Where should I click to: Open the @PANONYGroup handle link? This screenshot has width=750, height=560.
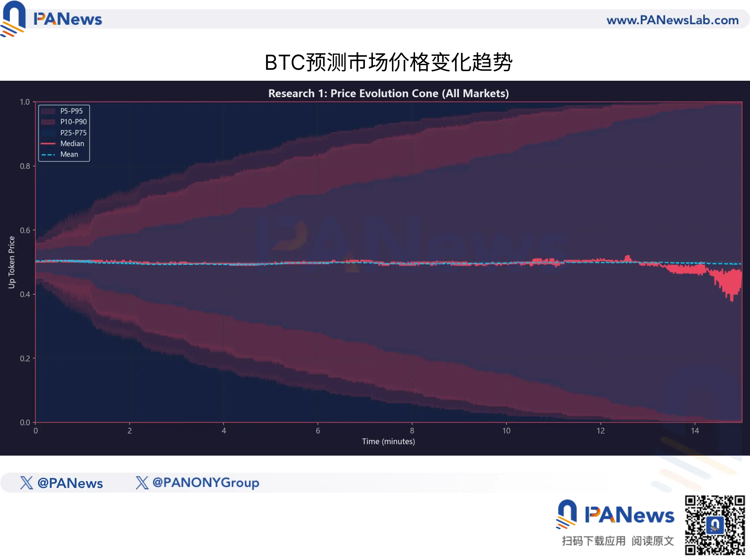click(206, 482)
